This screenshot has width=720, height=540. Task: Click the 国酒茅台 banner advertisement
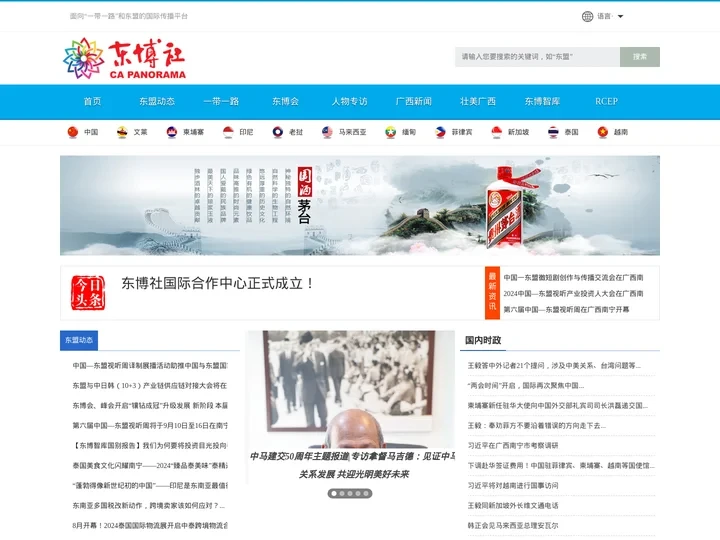pyautogui.click(x=360, y=205)
